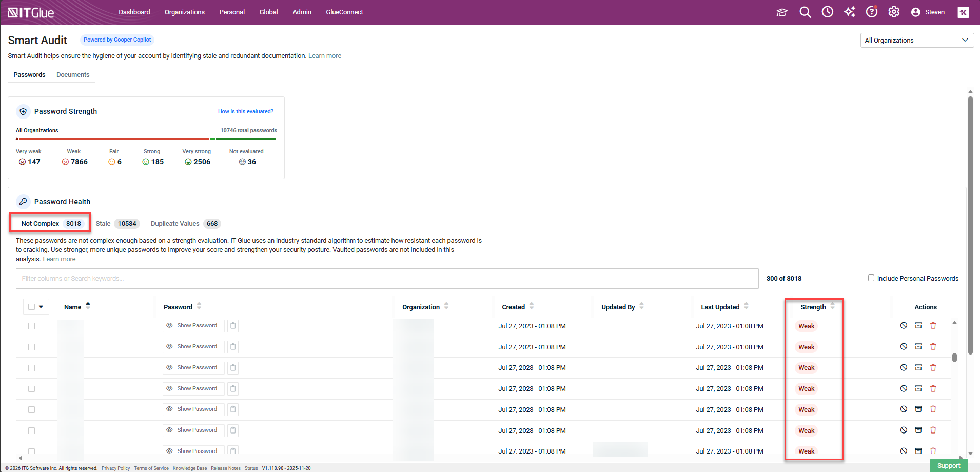
Task: Open the settings gear icon
Action: click(x=894, y=12)
